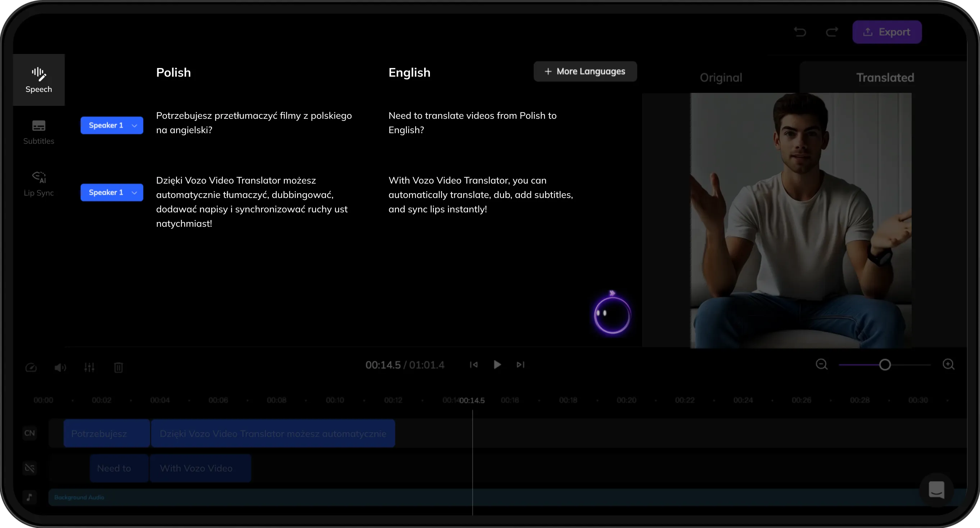
Task: Select the 'Potrzebujesz' timeline clip
Action: tap(106, 433)
